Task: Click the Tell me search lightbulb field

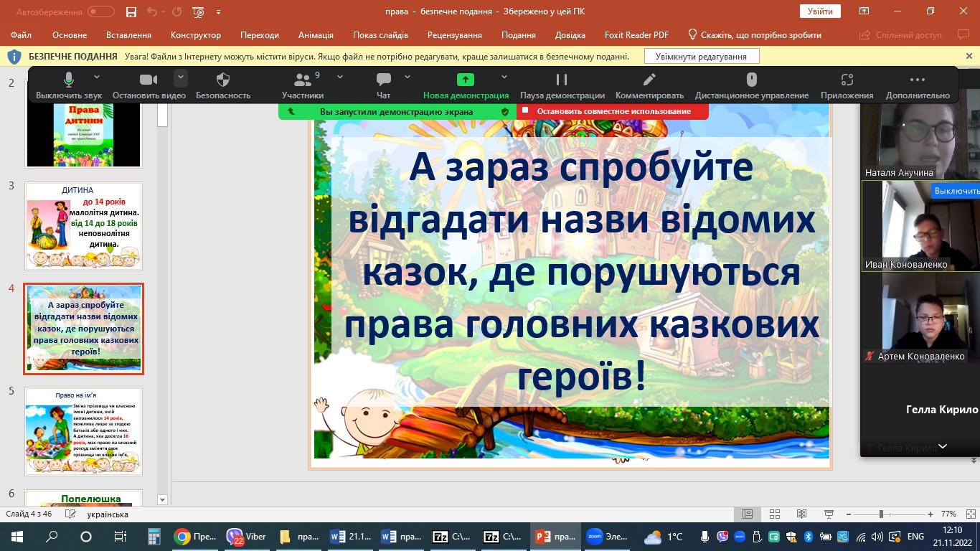Action: [x=755, y=35]
